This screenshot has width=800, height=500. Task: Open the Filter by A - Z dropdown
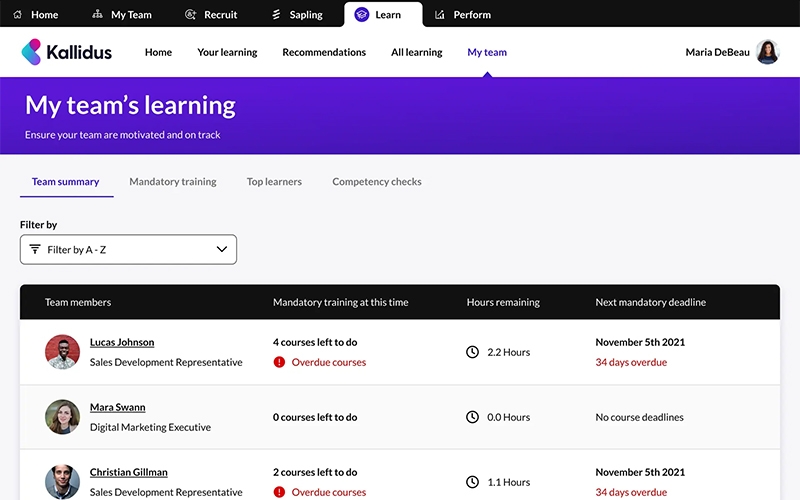coord(128,249)
